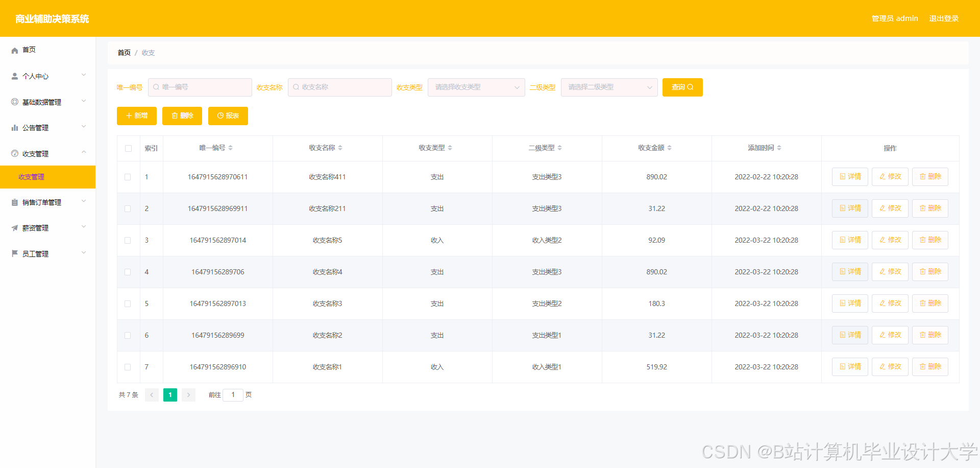Click the icon beside 收支管理 menu
The width and height of the screenshot is (980, 468).
pos(15,153)
